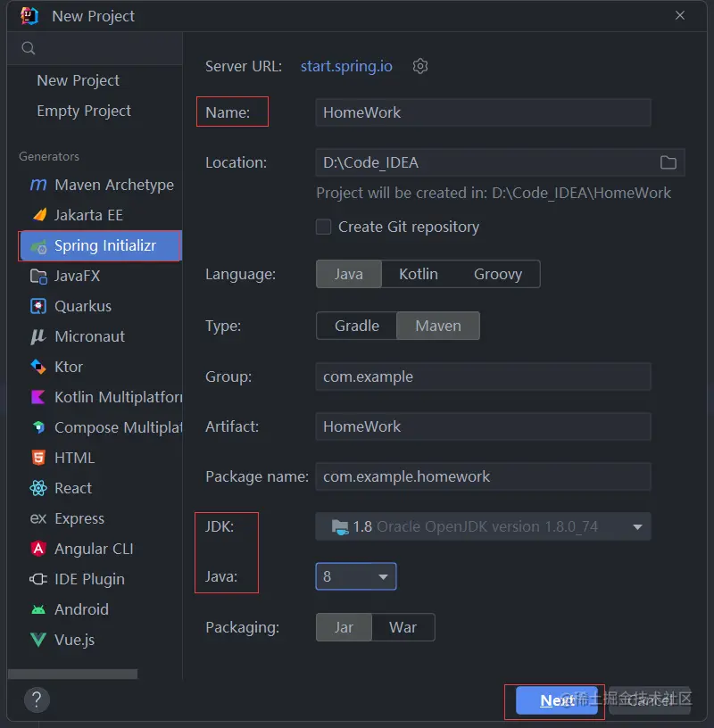Select Java as the language

click(349, 274)
